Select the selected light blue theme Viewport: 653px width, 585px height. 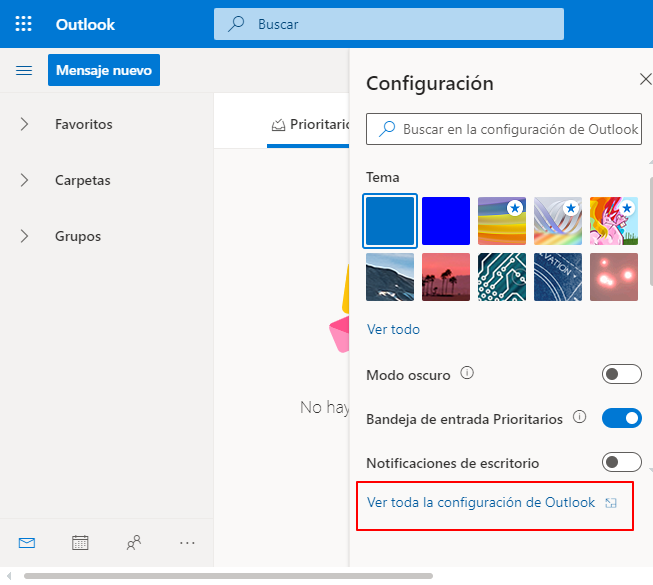[x=390, y=221]
